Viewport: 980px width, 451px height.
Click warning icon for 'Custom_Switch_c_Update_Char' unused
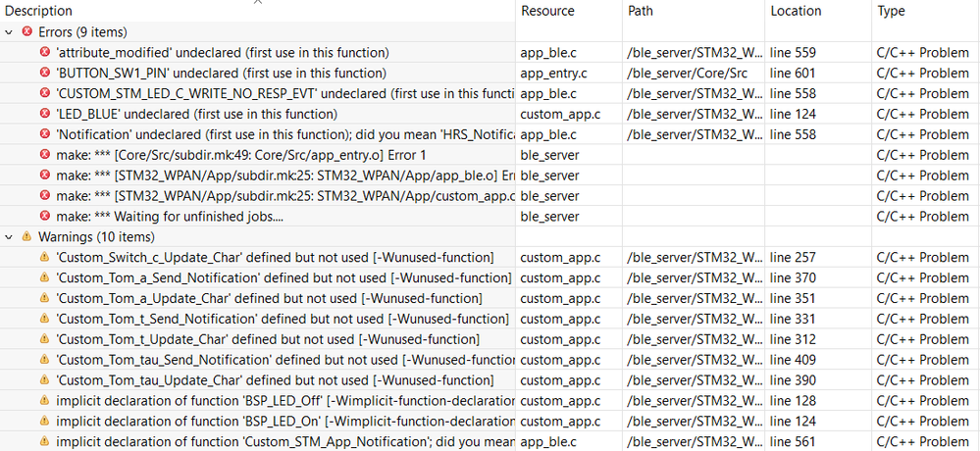(x=45, y=258)
